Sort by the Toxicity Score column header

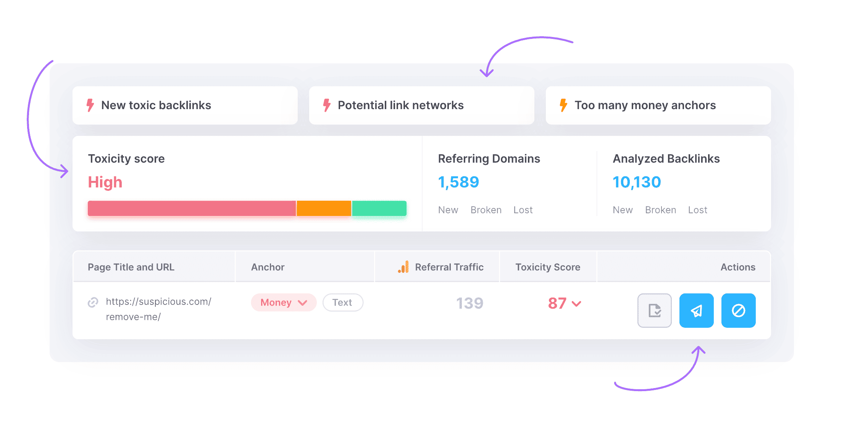pos(547,267)
